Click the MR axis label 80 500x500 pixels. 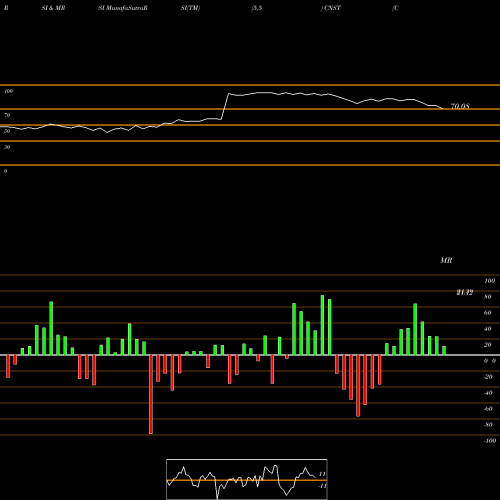click(488, 297)
